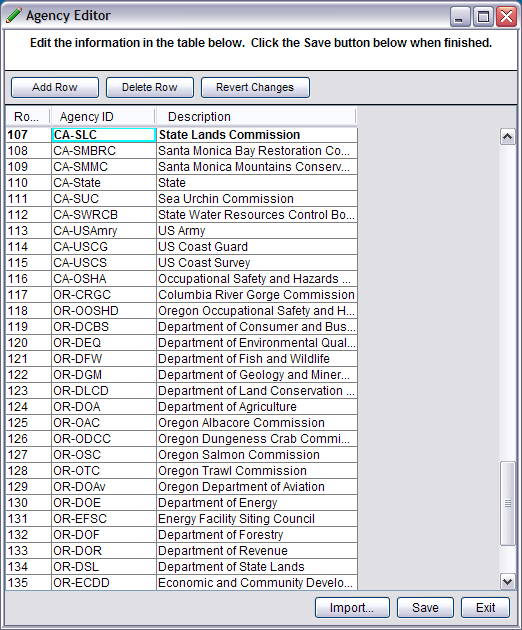Close the Agency Editor window

(x=506, y=17)
